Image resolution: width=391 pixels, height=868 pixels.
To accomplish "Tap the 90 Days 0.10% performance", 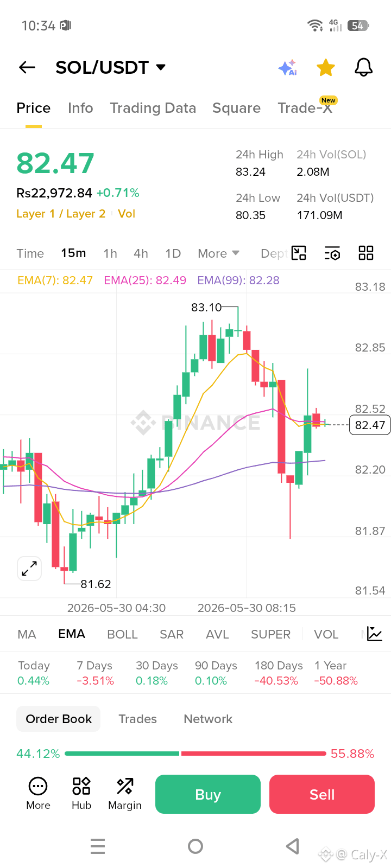I will 216,673.
